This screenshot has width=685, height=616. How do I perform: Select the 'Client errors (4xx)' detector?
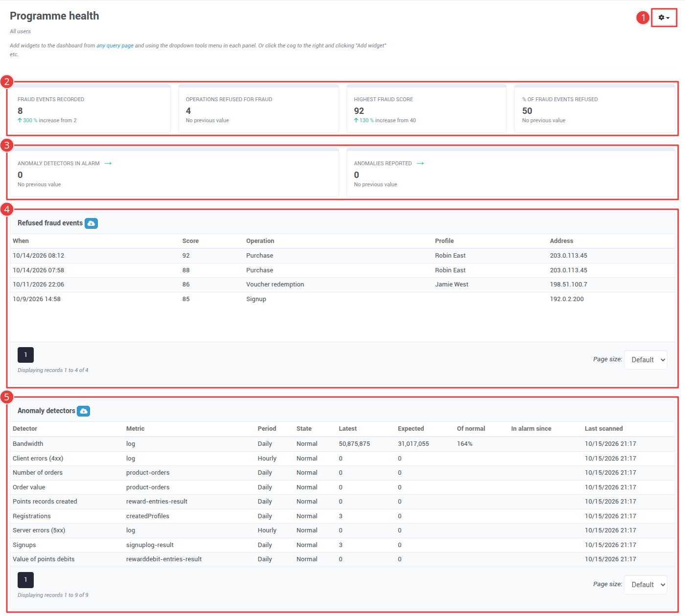click(38, 459)
